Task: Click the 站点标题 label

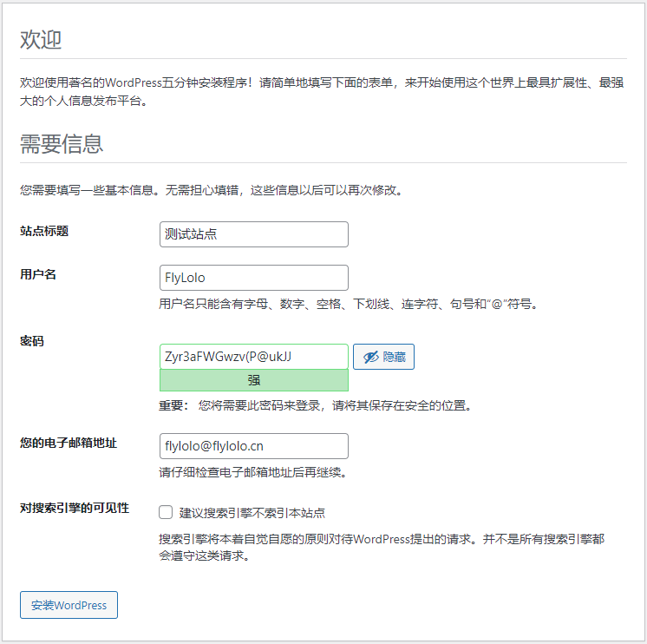Action: [x=44, y=231]
